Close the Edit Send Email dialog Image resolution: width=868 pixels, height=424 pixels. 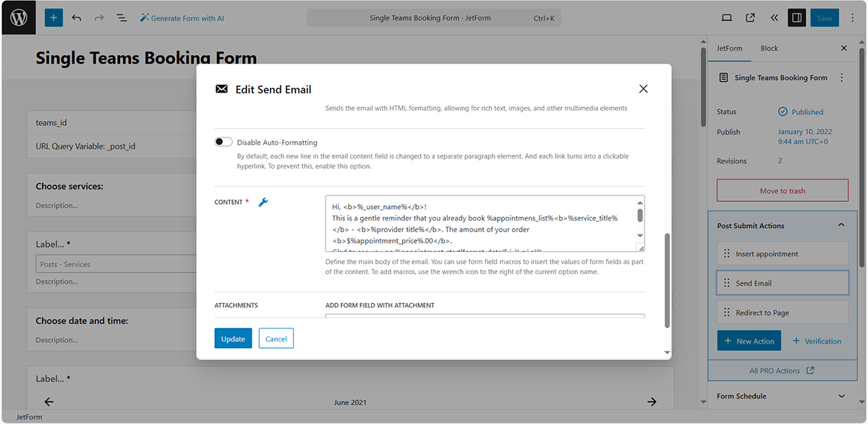pyautogui.click(x=643, y=89)
